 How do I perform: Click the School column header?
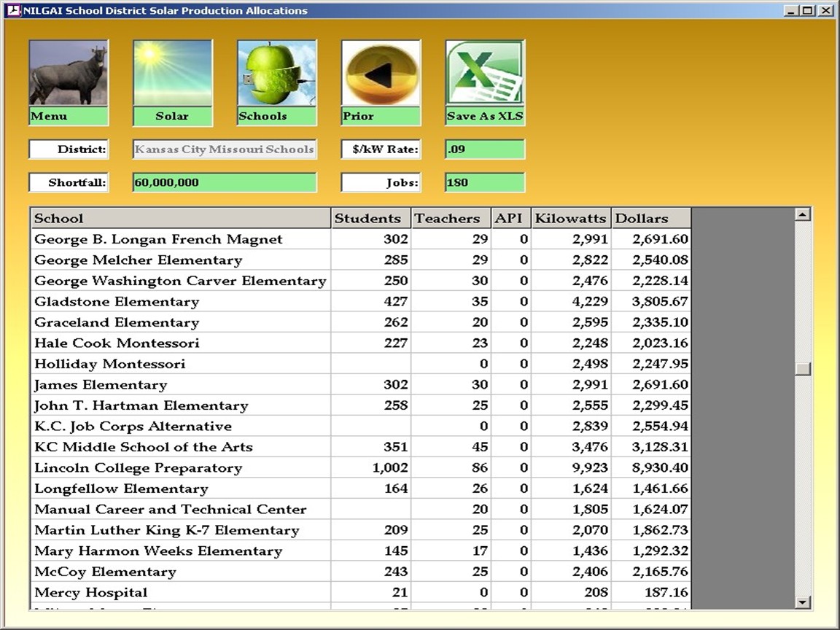(x=181, y=218)
